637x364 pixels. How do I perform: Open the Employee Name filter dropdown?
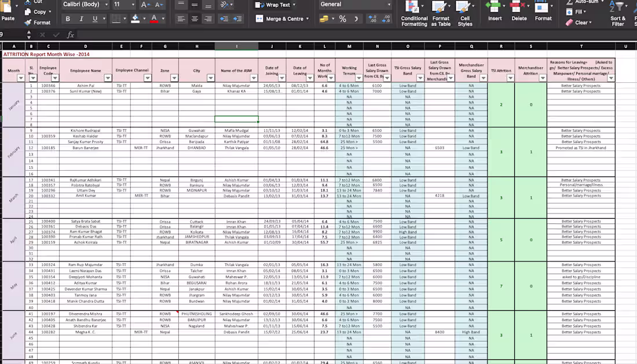[x=108, y=78]
